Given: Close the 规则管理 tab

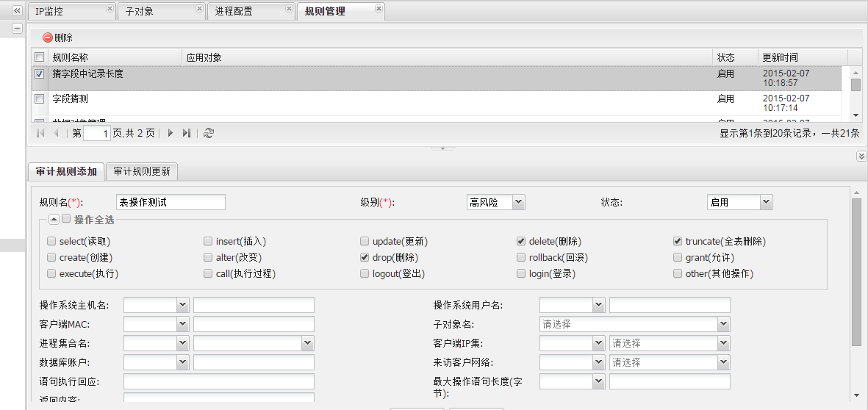Looking at the screenshot, I should coord(379,9).
